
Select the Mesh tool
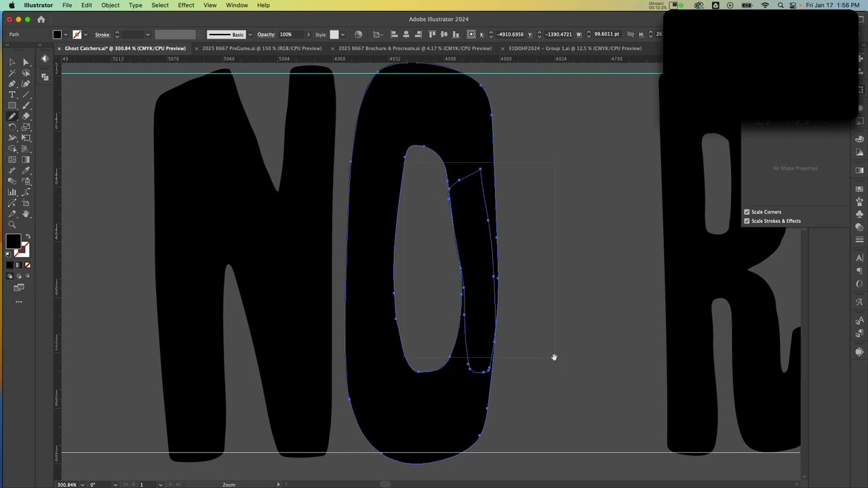pyautogui.click(x=12, y=159)
